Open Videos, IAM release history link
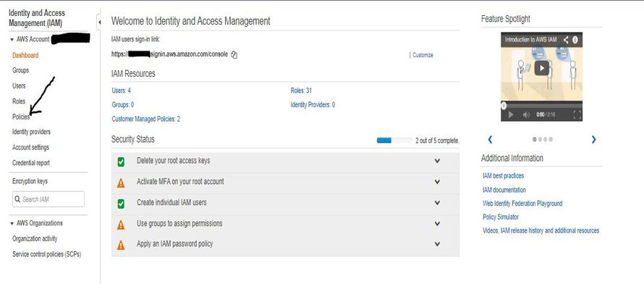Image resolution: width=644 pixels, height=284 pixels. 541,230
